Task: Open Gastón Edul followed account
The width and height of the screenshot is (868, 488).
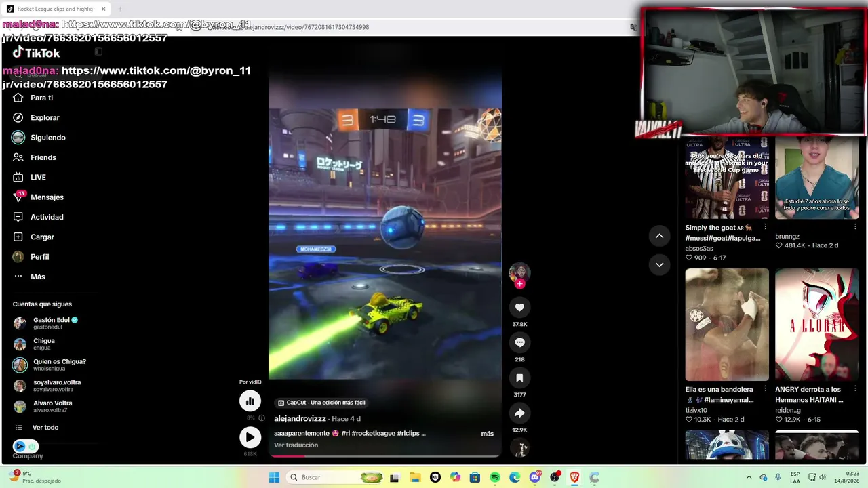Action: (x=47, y=323)
